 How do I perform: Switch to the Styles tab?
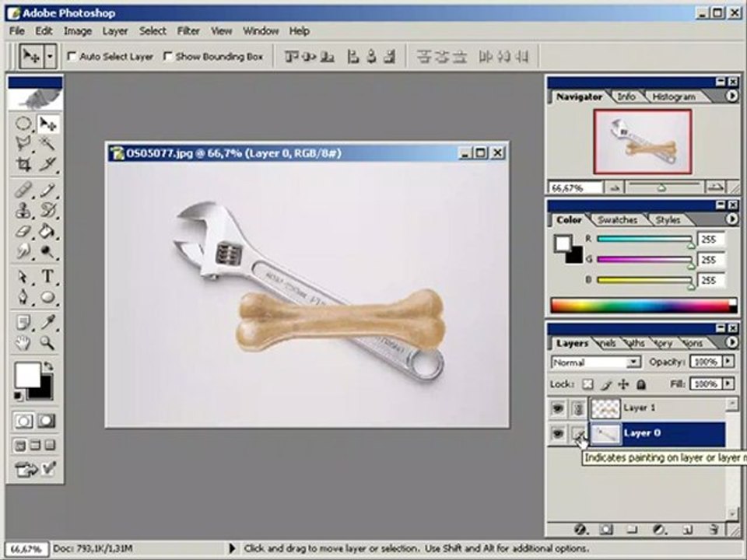tap(668, 219)
